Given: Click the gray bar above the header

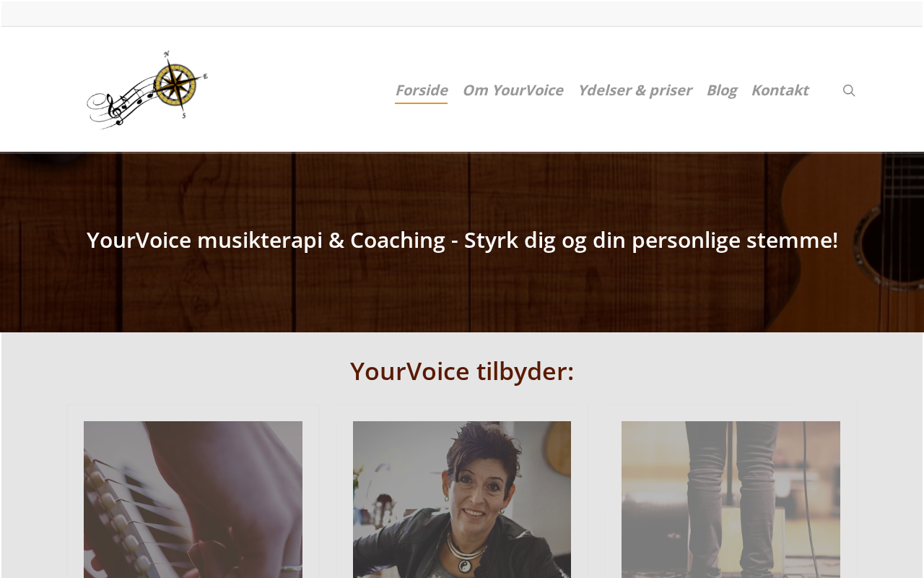Looking at the screenshot, I should (462, 14).
